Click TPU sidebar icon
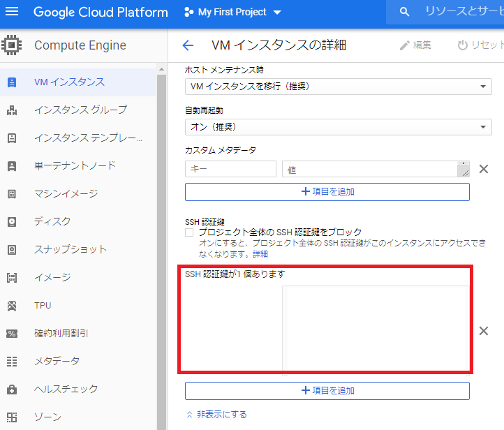This screenshot has height=430, width=504. 12,306
